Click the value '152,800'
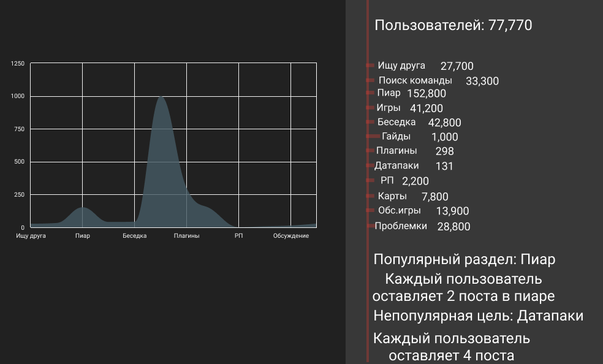The image size is (603, 364). click(x=427, y=93)
